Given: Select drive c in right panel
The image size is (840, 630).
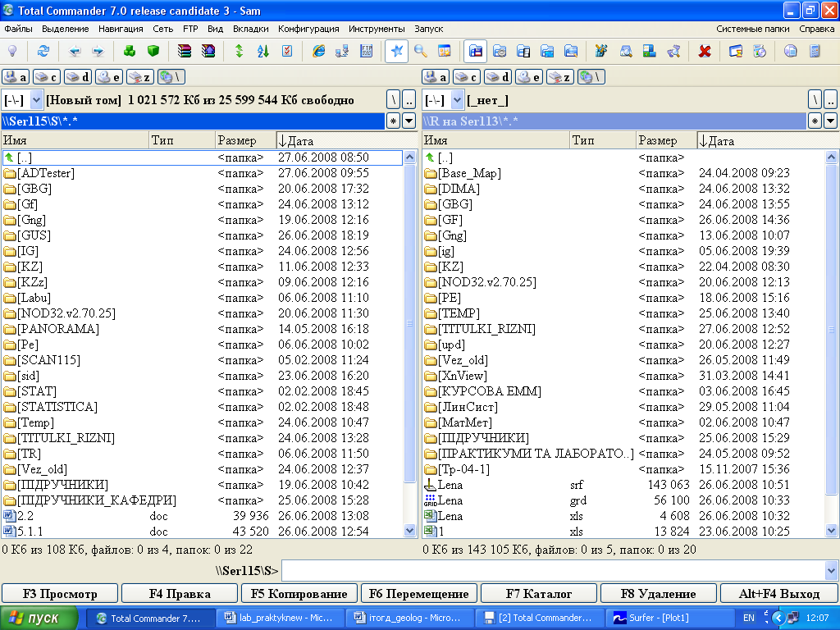Looking at the screenshot, I should pyautogui.click(x=467, y=77).
